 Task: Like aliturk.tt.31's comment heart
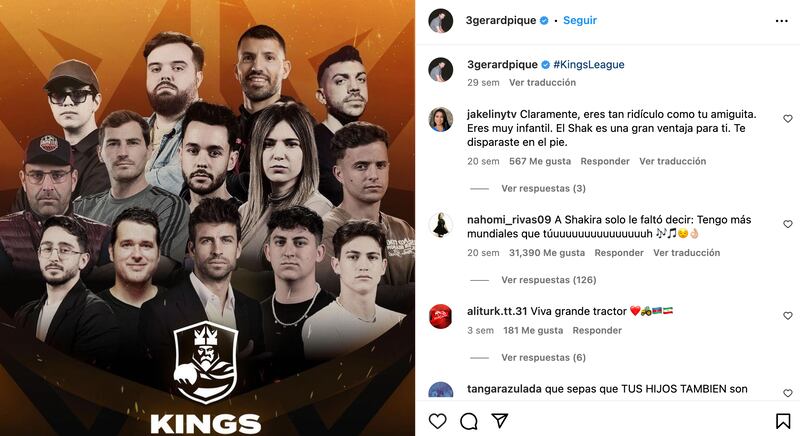pos(788,316)
